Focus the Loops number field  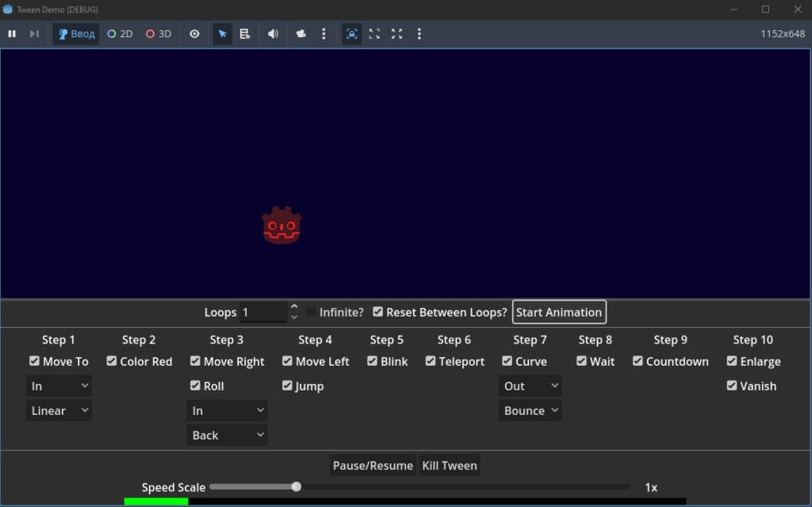click(263, 312)
